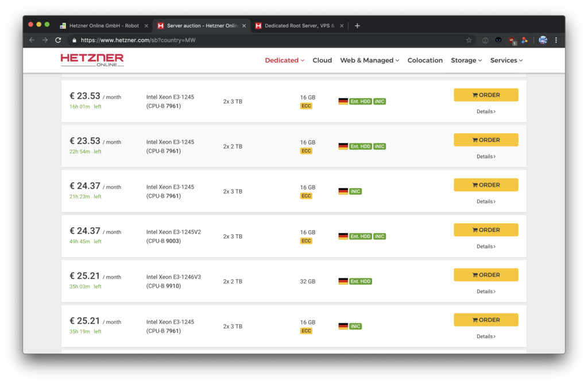This screenshot has width=588, height=384.
Task: Select the Server auction browser tab
Action: tap(202, 25)
